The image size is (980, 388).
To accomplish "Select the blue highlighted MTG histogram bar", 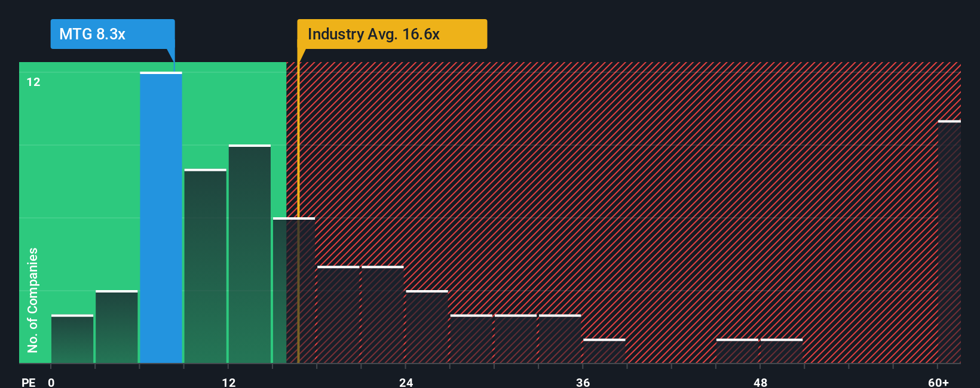I will point(161,218).
